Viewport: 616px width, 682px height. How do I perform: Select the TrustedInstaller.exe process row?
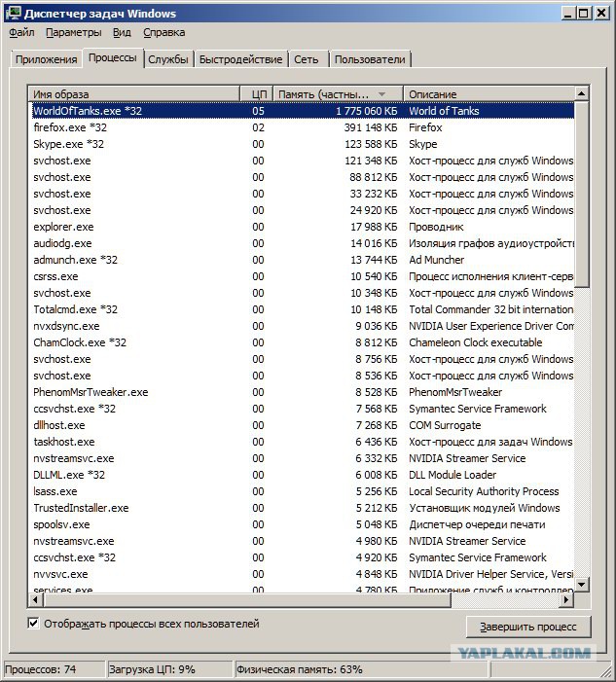303,508
